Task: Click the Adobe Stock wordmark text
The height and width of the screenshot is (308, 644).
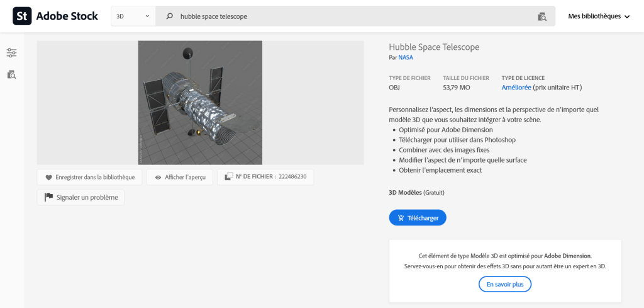Action: point(67,16)
